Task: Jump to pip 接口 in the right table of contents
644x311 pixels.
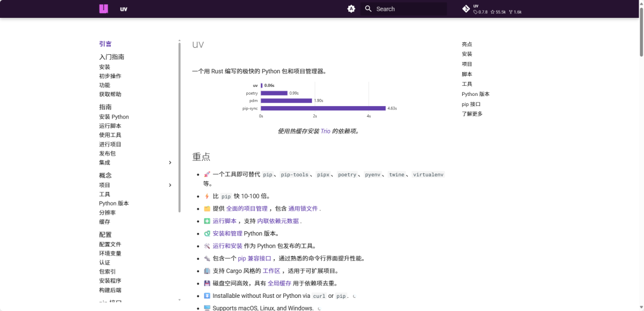Action: [471, 104]
